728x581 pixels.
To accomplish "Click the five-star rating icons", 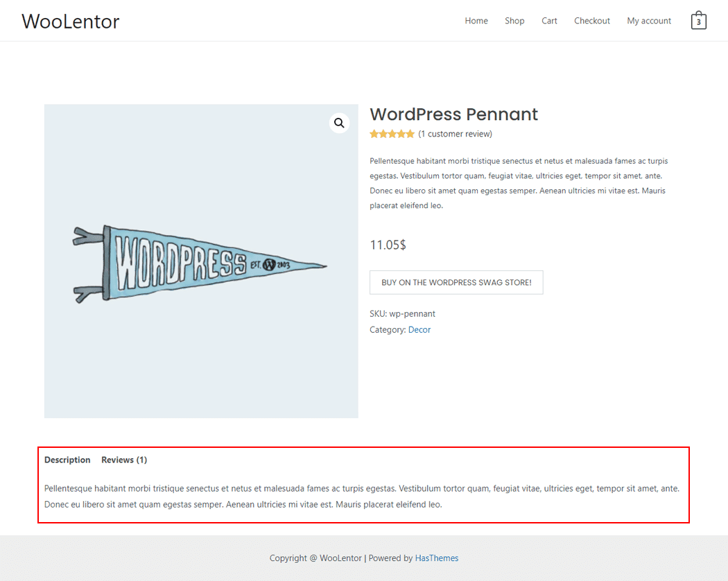I will coord(392,134).
